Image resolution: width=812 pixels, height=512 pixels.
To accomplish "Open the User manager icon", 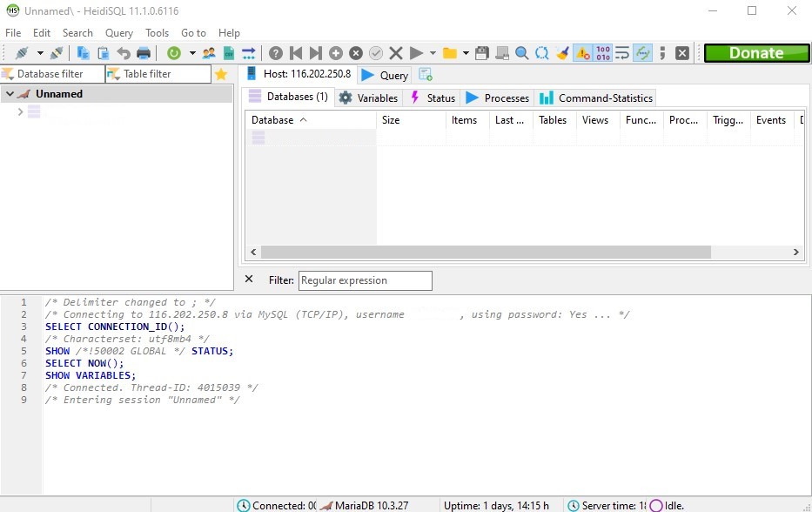I will (209, 53).
